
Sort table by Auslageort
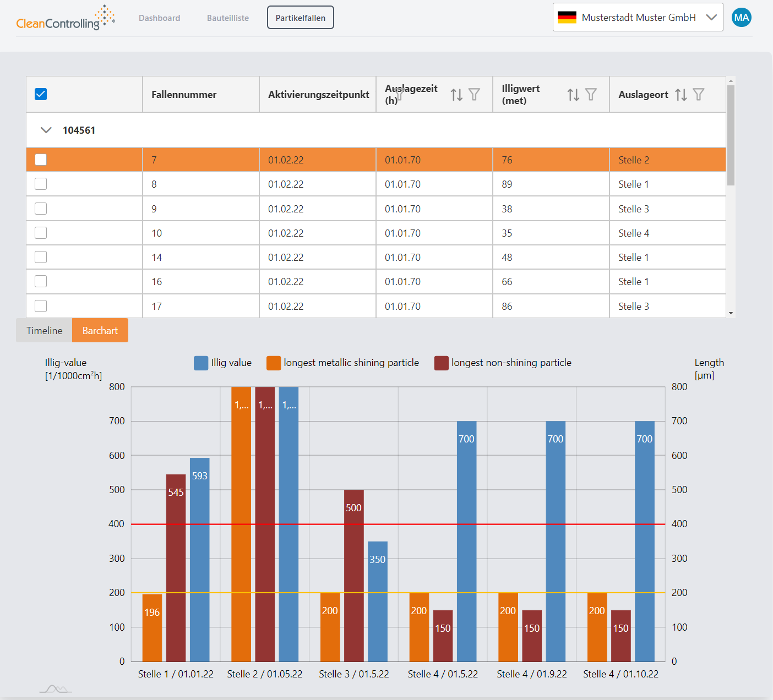coord(681,95)
